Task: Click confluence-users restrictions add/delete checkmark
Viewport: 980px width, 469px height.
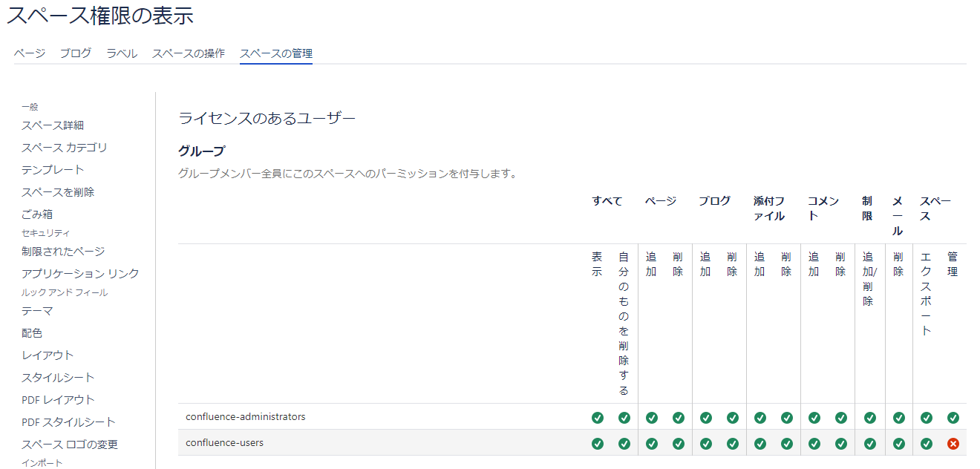Action: click(869, 444)
